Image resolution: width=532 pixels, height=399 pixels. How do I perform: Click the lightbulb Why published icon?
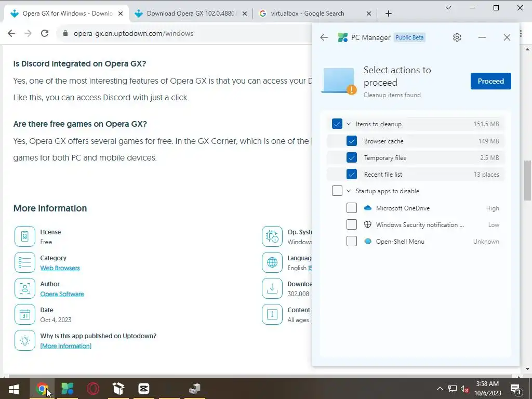(25, 340)
